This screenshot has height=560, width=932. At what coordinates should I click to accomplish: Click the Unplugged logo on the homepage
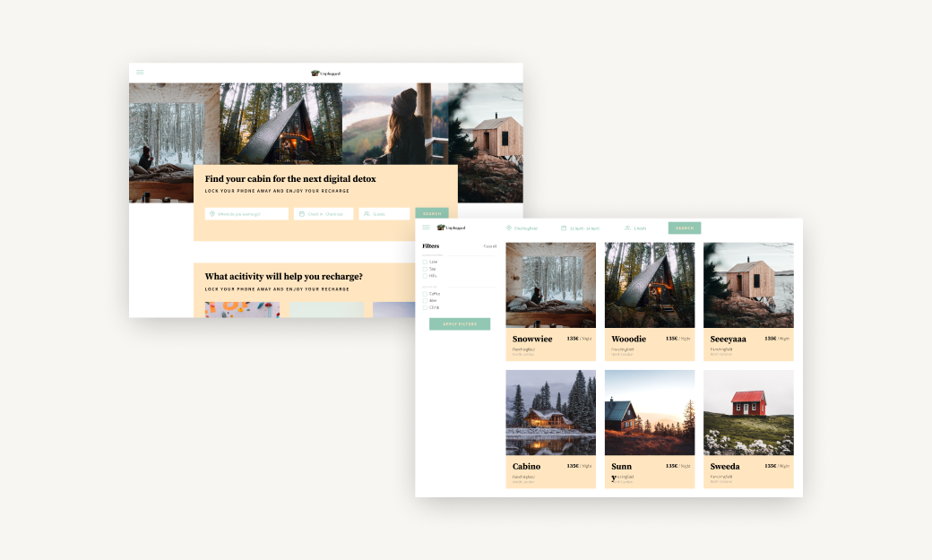tap(325, 73)
